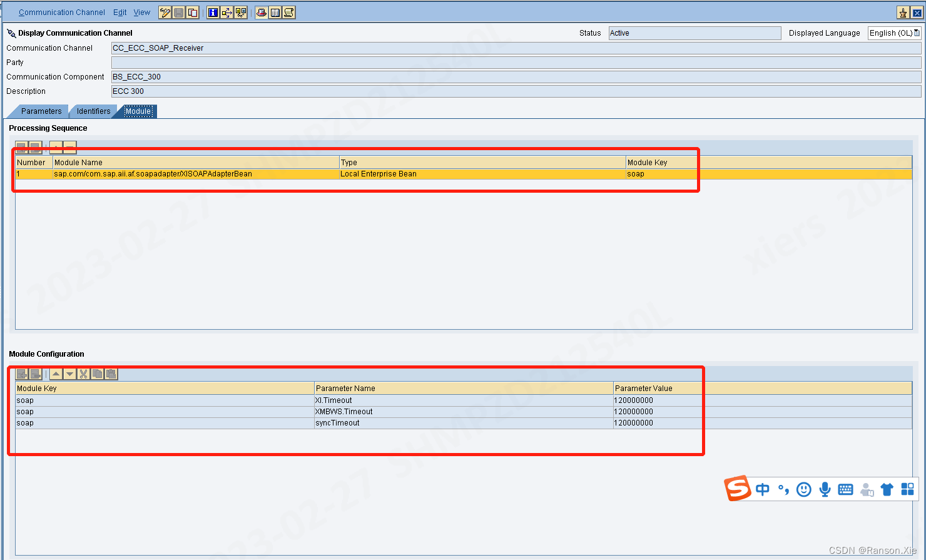Open the Edit menu
This screenshot has width=926, height=560.
(120, 12)
